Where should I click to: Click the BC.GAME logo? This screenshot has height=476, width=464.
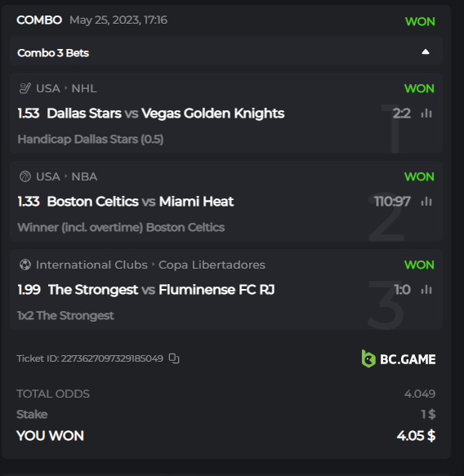pyautogui.click(x=399, y=358)
